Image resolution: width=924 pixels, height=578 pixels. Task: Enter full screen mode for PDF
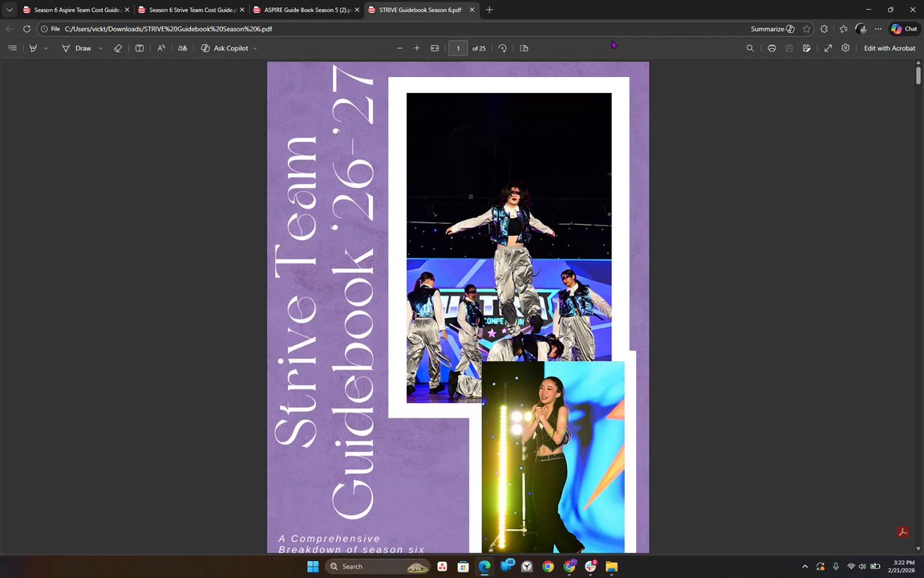[828, 48]
